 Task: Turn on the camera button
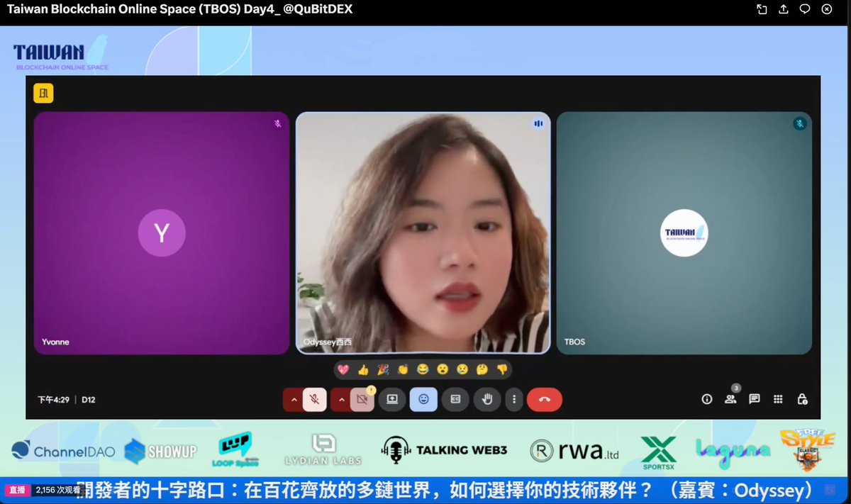click(x=362, y=399)
